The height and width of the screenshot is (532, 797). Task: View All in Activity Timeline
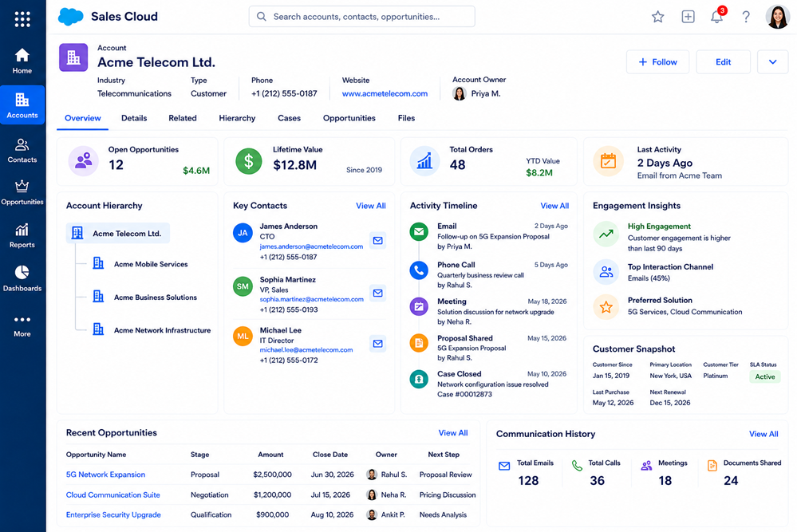tap(554, 206)
